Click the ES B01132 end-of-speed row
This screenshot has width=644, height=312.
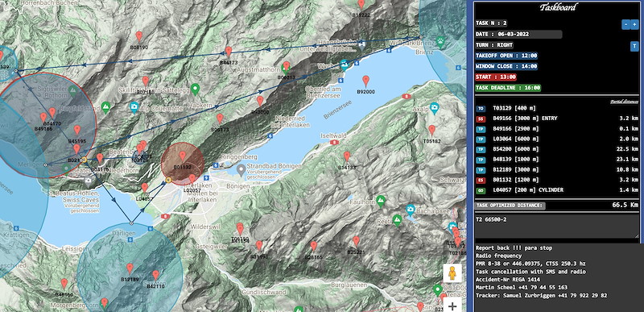click(x=557, y=180)
